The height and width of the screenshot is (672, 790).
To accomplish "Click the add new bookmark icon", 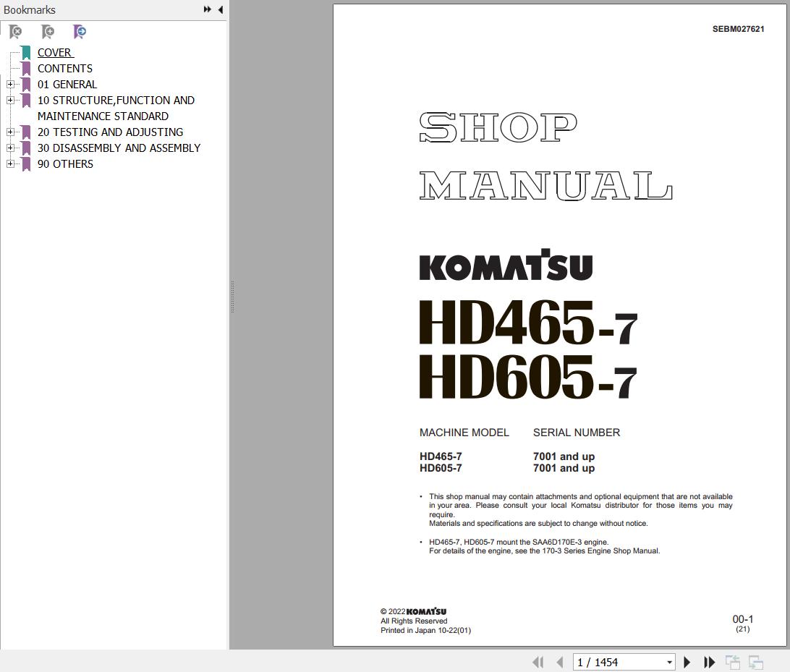I will pos(48,32).
